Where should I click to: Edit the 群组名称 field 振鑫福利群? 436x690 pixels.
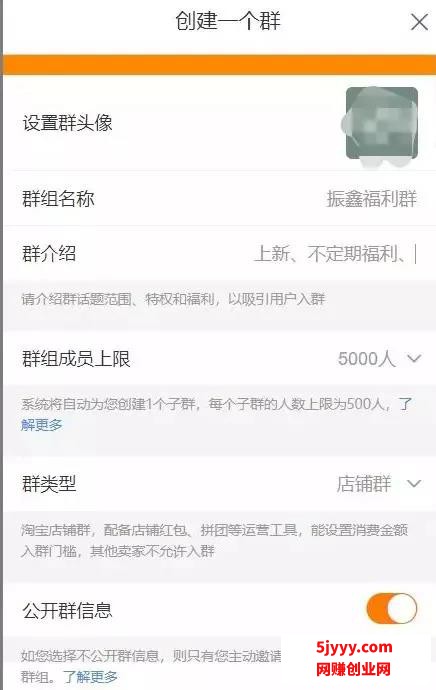pos(371,199)
